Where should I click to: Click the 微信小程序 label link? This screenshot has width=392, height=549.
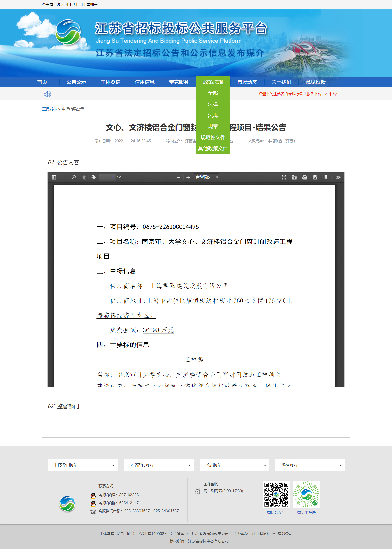306,512
